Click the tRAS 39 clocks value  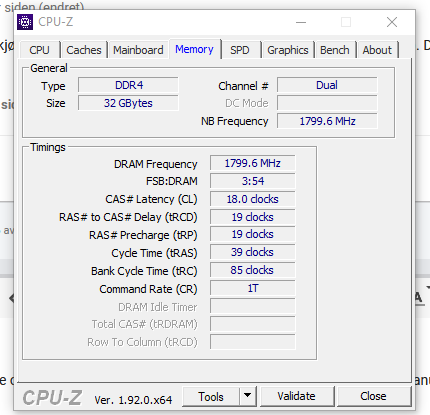pyautogui.click(x=253, y=252)
